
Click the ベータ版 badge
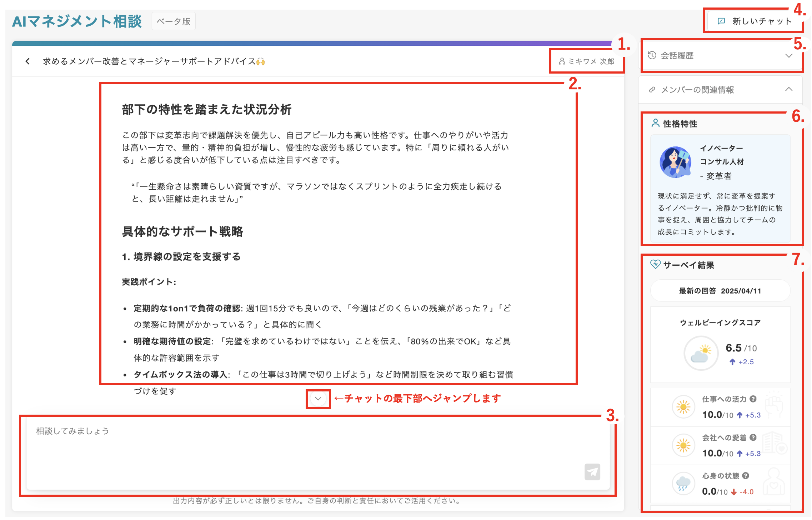click(x=174, y=21)
